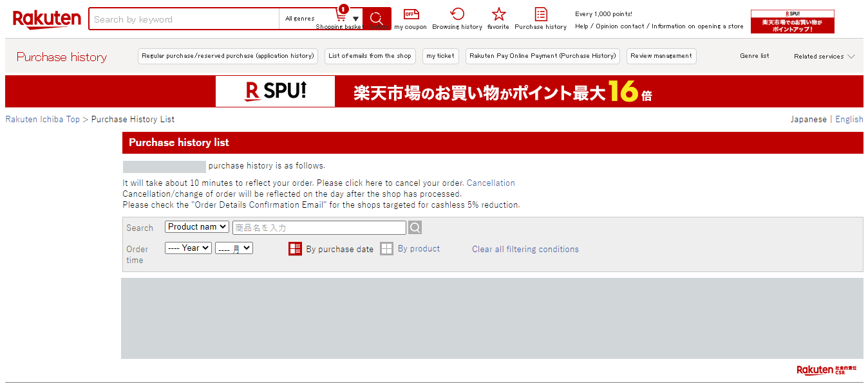Open the Help link in the header

tap(581, 26)
